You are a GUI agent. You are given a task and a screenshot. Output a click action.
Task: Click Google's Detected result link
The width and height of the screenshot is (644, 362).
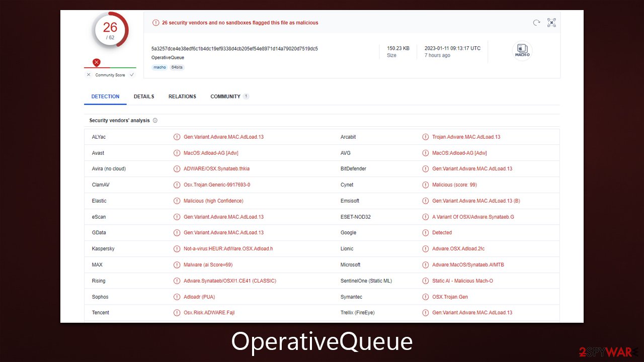pos(442,233)
